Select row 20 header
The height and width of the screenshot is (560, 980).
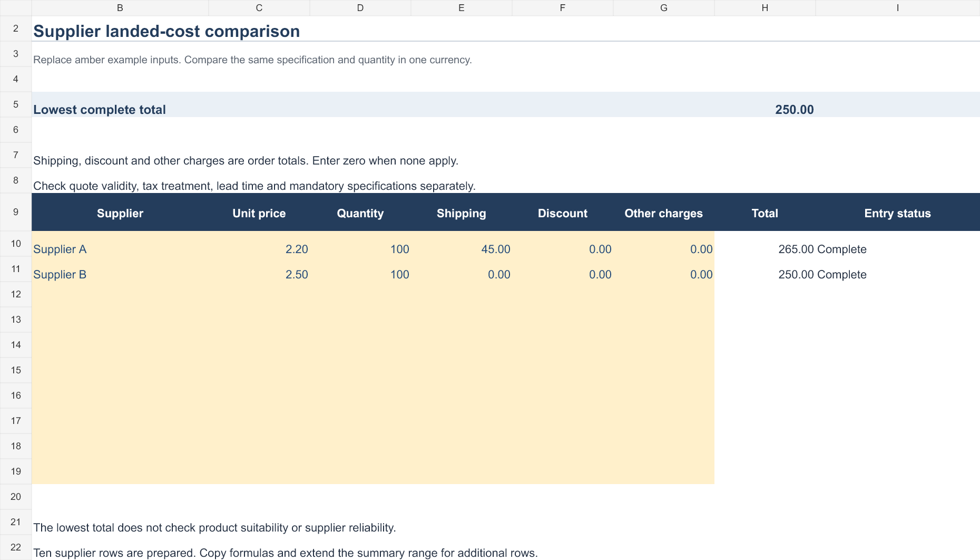pos(16,497)
